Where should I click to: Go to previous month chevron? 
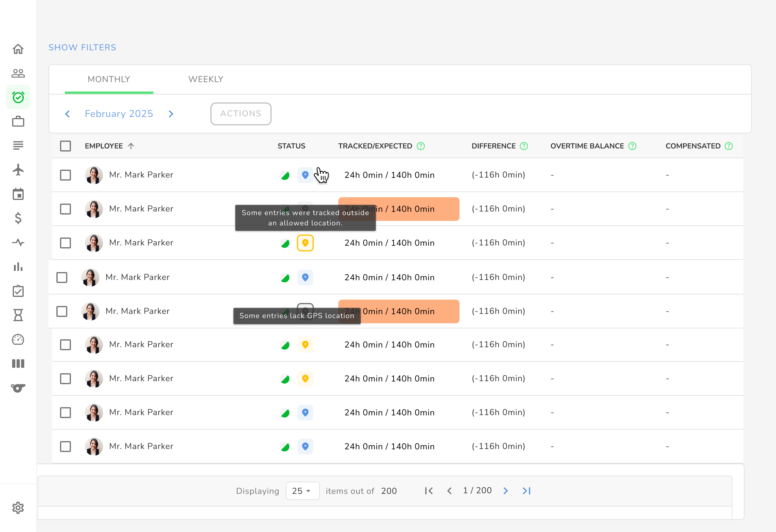68,114
